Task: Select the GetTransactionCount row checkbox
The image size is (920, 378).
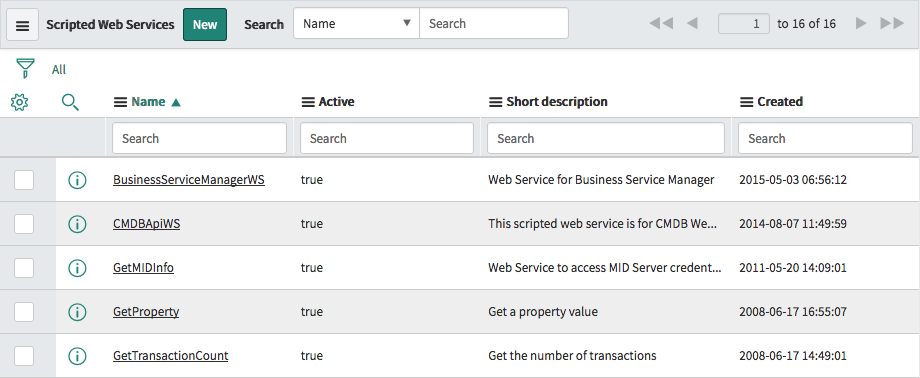Action: tap(24, 356)
